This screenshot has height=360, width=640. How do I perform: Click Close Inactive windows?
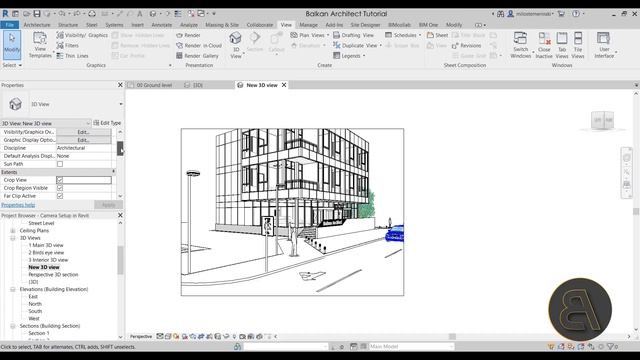(x=544, y=45)
